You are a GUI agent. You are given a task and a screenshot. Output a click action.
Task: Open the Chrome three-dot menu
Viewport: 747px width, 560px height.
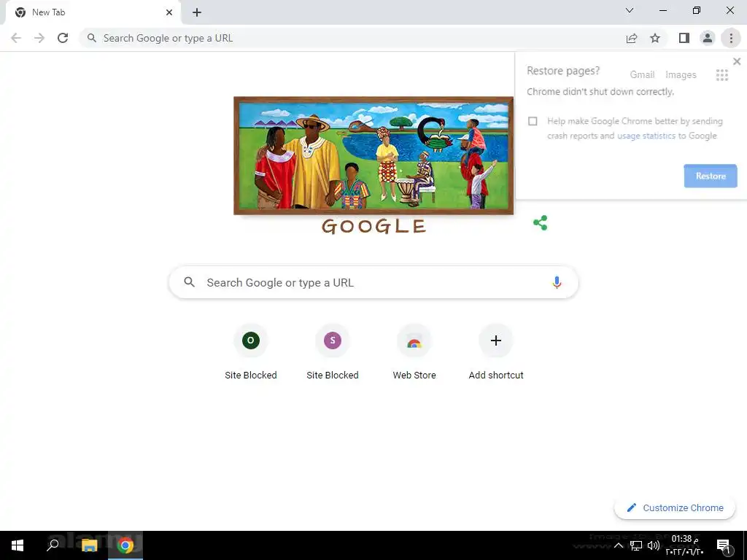click(x=731, y=38)
